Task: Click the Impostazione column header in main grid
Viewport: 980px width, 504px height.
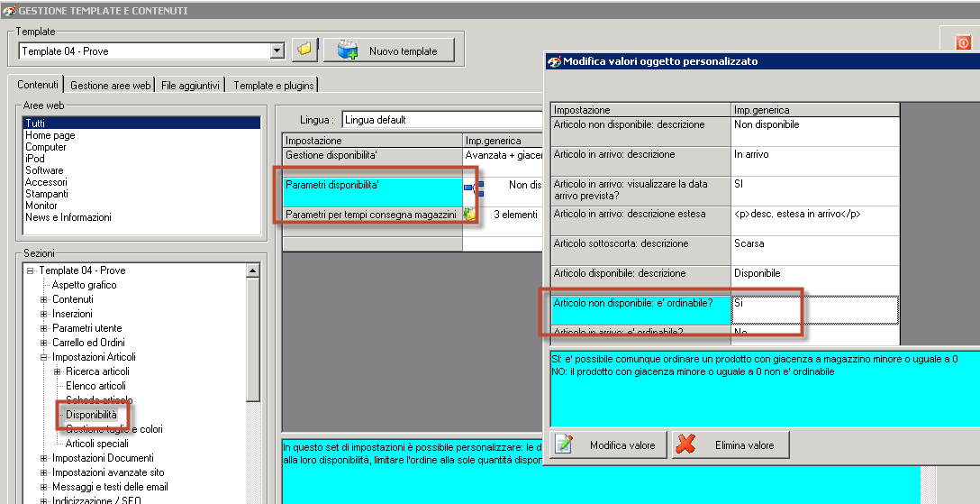Action: [x=373, y=141]
